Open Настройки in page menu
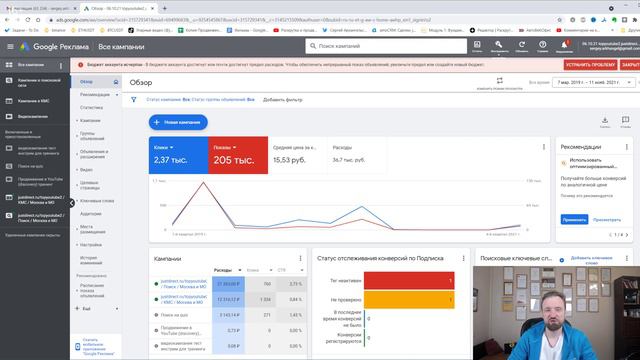Screen dimensions: 640x360 point(91,245)
